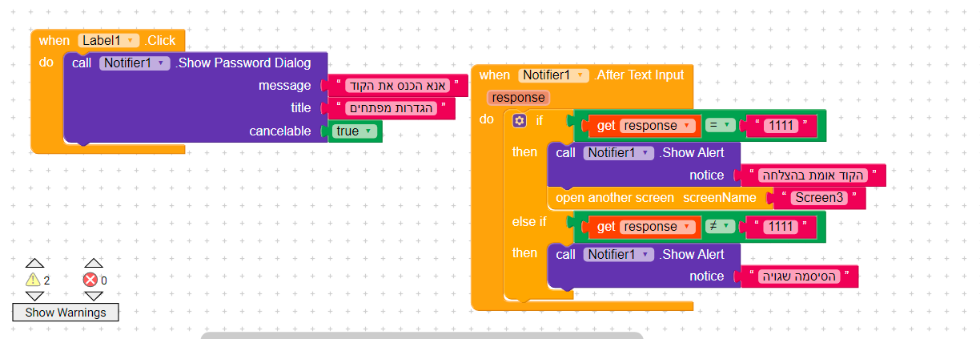Open the if block mutator gear icon
The width and height of the screenshot is (980, 339).
click(x=519, y=120)
